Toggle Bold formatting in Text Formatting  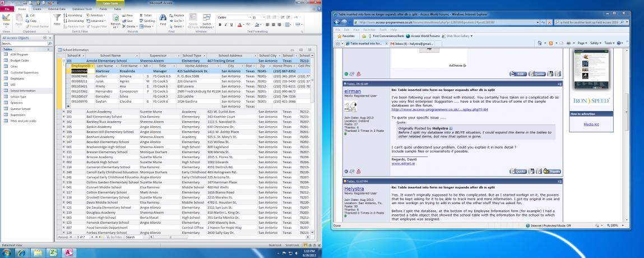(219, 25)
